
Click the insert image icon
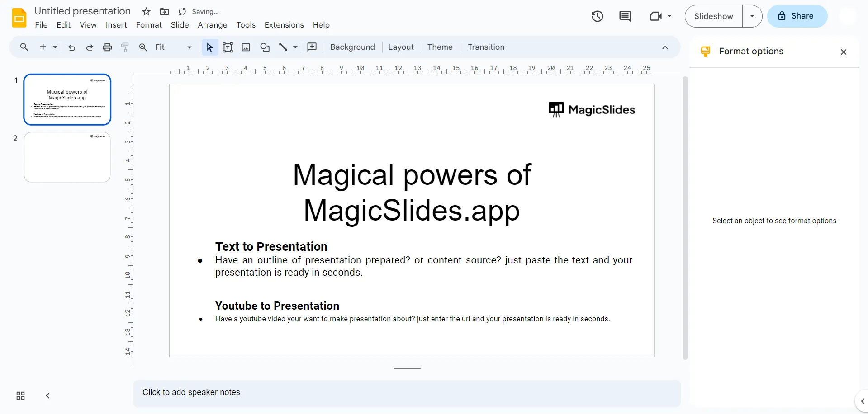[x=246, y=47]
